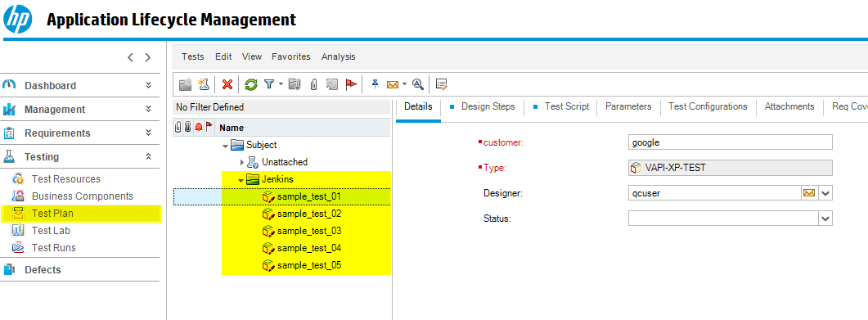868x320 pixels.
Task: Click the sort folders icon in toolbar
Action: pos(295,84)
